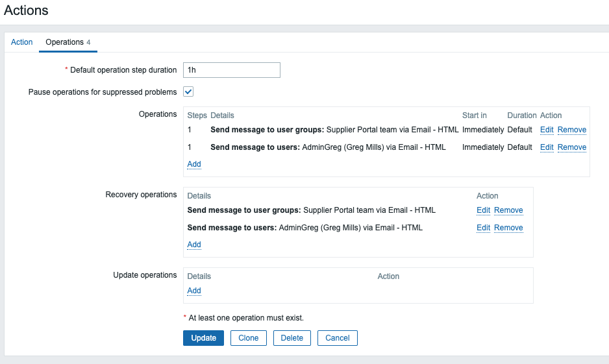
Task: Select the Operations tab
Action: click(x=64, y=42)
